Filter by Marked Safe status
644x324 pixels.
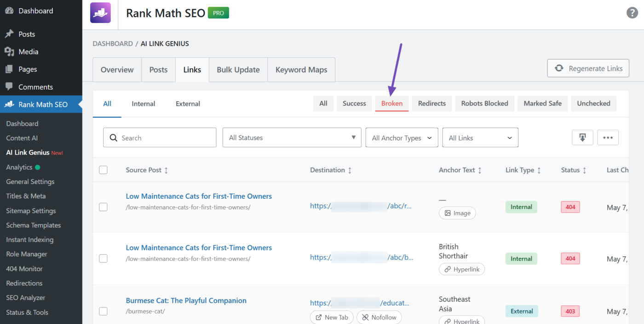click(543, 104)
